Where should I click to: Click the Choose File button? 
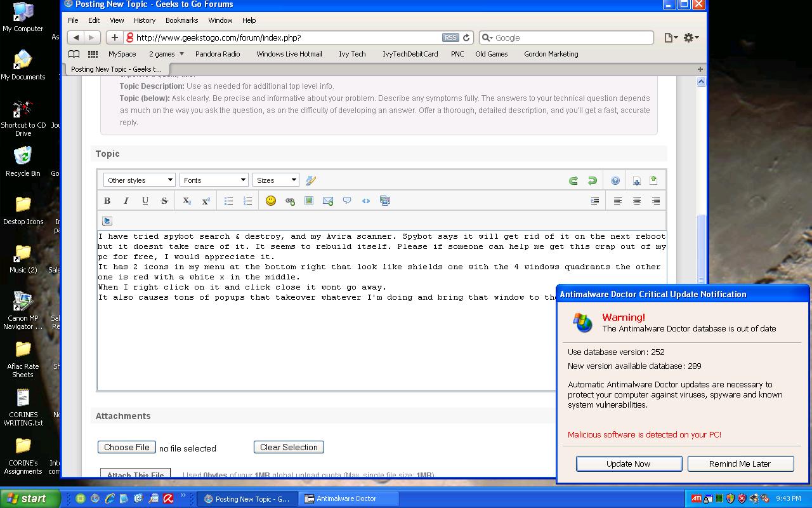click(x=127, y=447)
